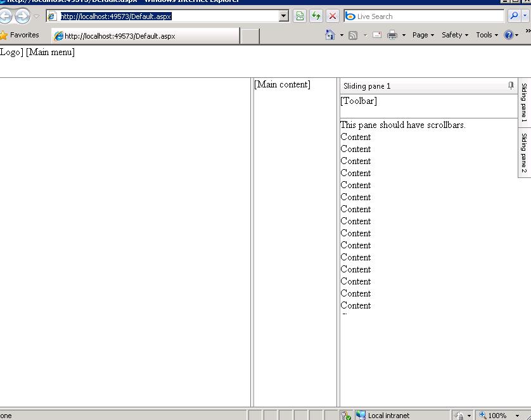Expand the feeds dropdown arrow
Screen dimensions: 531x420
pos(365,35)
